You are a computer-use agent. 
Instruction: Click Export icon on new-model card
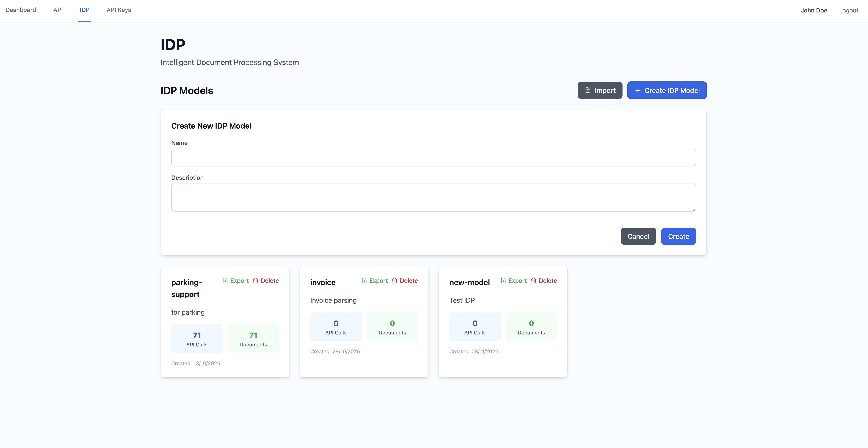click(503, 281)
